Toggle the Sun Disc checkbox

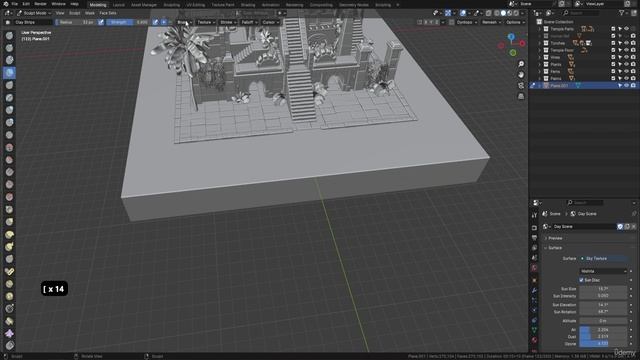581,280
